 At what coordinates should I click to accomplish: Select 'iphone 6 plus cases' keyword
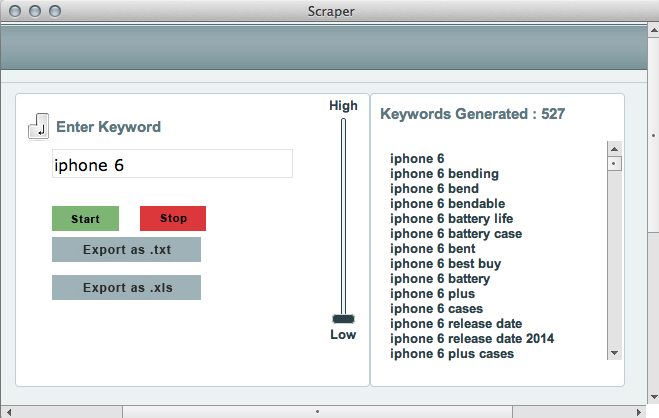(452, 354)
